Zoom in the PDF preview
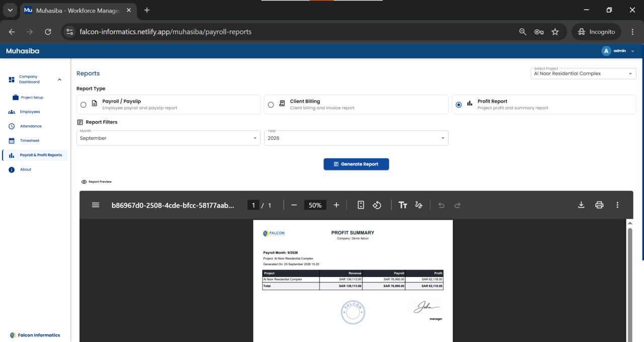Viewport: 644px width, 342px height. [337, 205]
